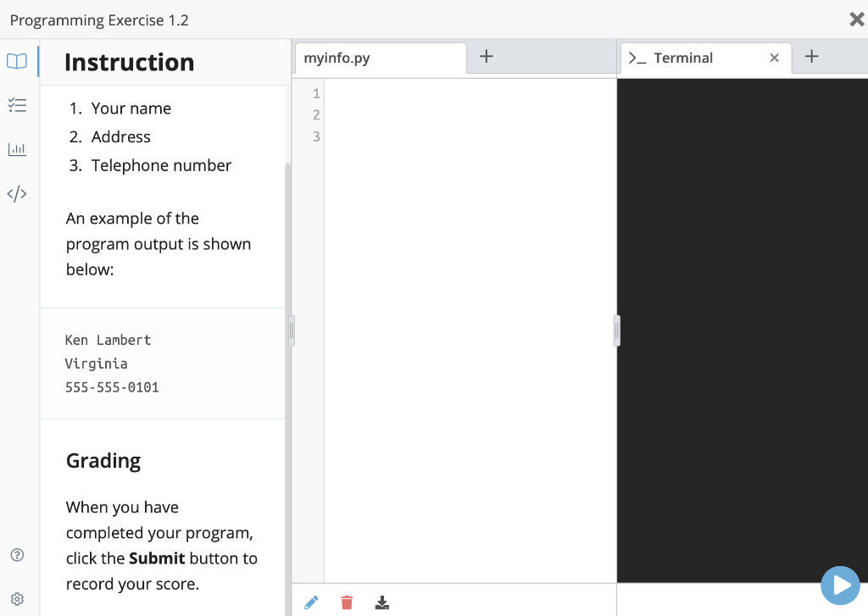Viewport: 868px width, 616px height.
Task: Download the file using the download icon
Action: point(381,602)
